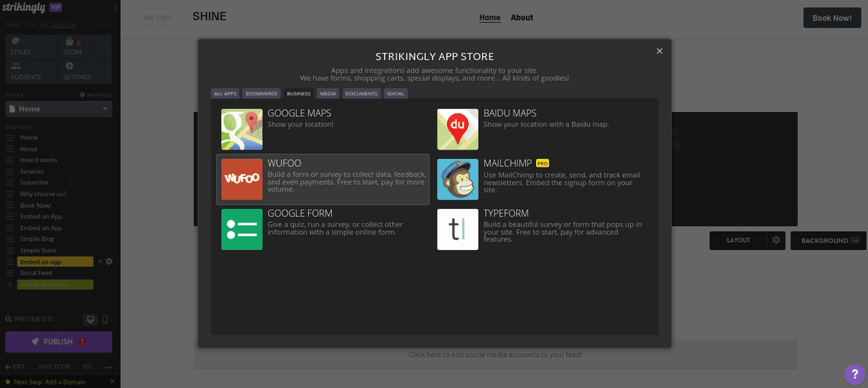The image size is (868, 388).
Task: Pick the MailChimp monkey icon
Action: pyautogui.click(x=457, y=179)
